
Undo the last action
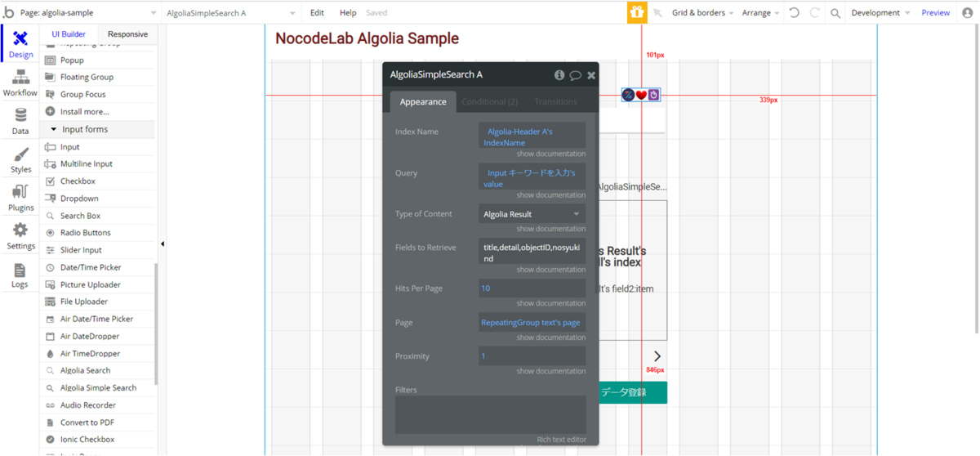pyautogui.click(x=794, y=13)
